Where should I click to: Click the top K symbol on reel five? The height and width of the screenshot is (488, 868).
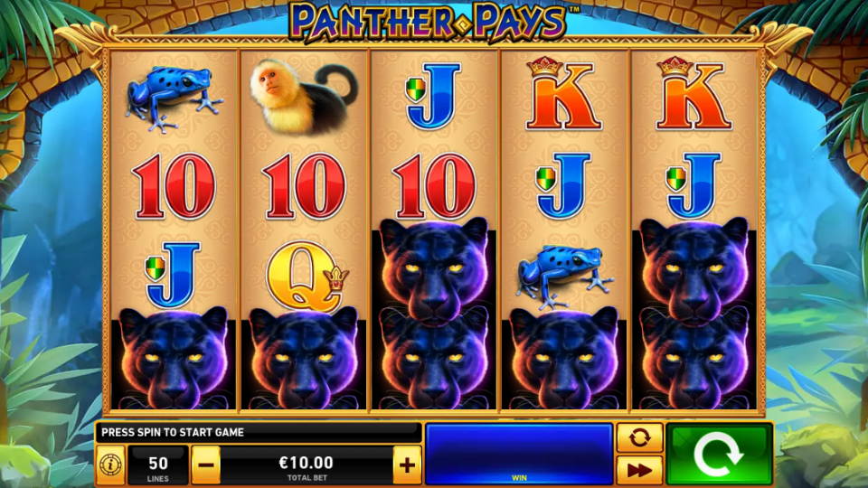click(x=693, y=93)
